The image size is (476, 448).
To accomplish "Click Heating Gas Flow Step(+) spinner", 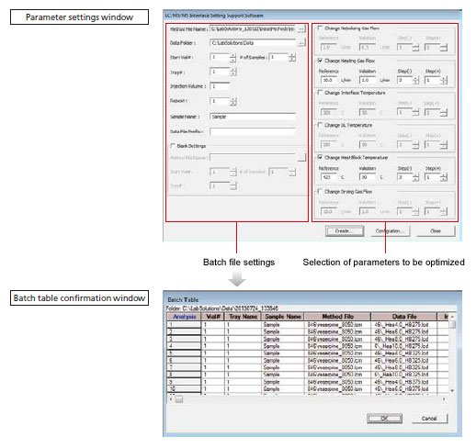I will (x=444, y=80).
